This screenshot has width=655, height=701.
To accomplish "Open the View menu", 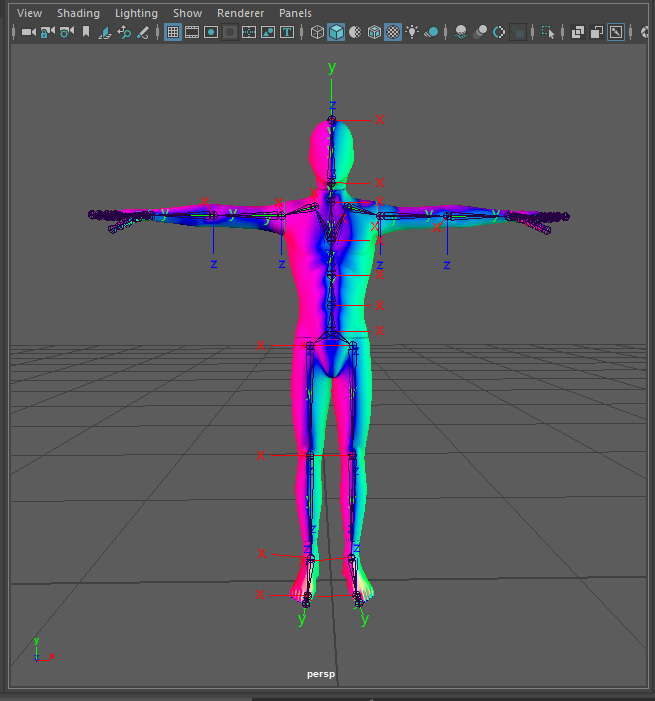I will point(29,13).
